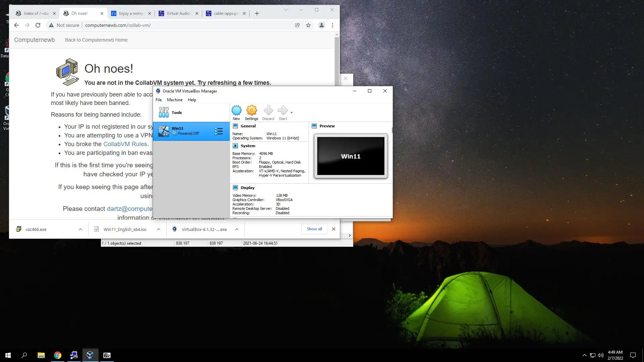Screen dimensions: 644x362
Task: Click the Chrome address bar URL
Action: click(118, 25)
